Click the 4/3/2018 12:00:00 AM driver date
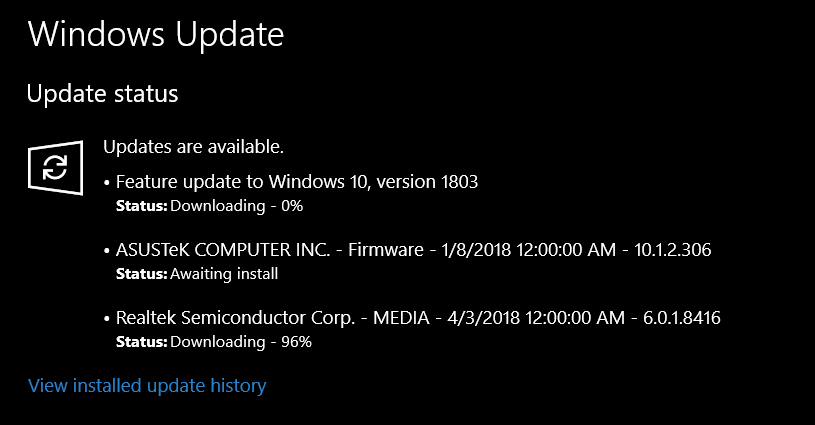Image resolution: width=815 pixels, height=425 pixels. click(536, 318)
